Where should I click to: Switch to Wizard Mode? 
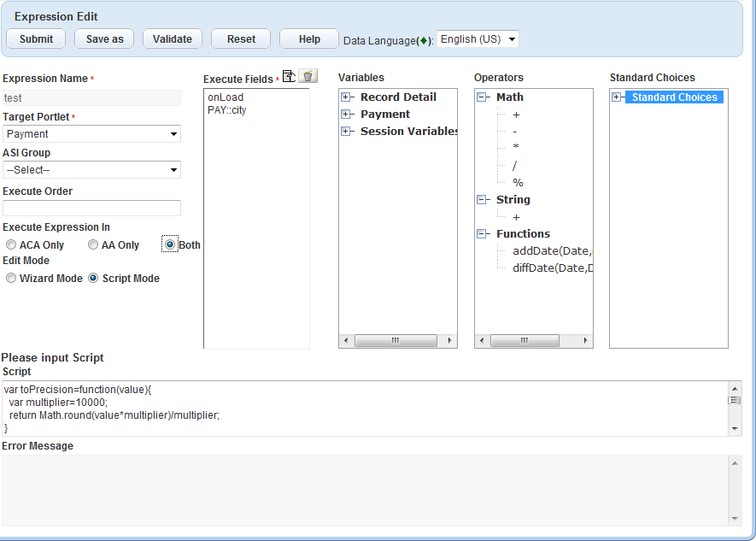pyautogui.click(x=11, y=279)
